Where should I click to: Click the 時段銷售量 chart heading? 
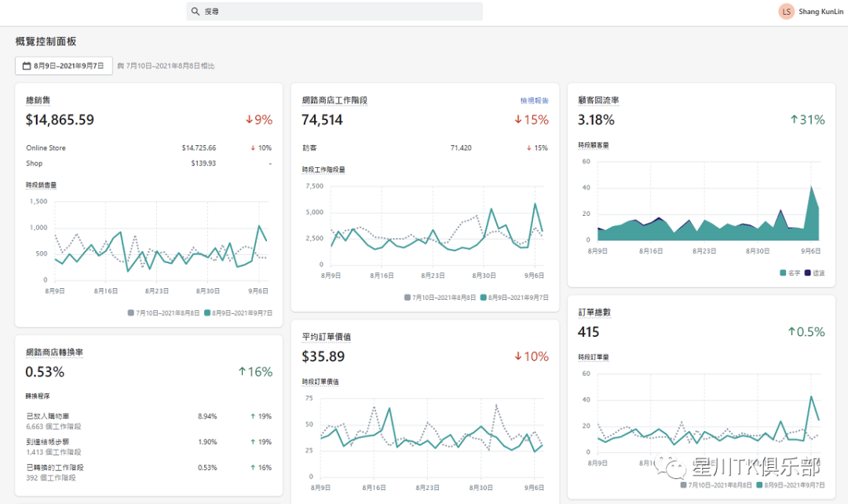tap(41, 185)
